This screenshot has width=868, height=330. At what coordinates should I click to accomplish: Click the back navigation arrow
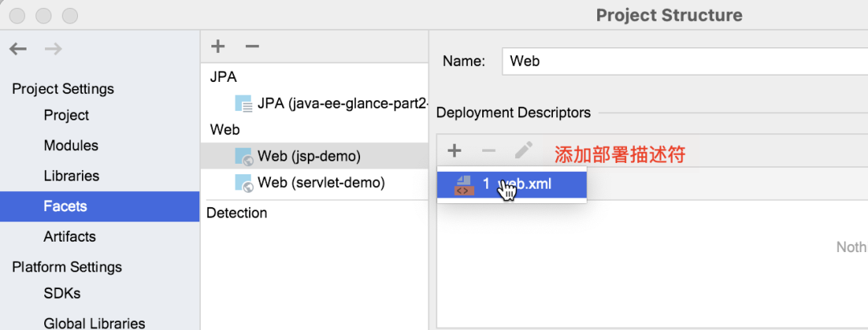(x=18, y=49)
